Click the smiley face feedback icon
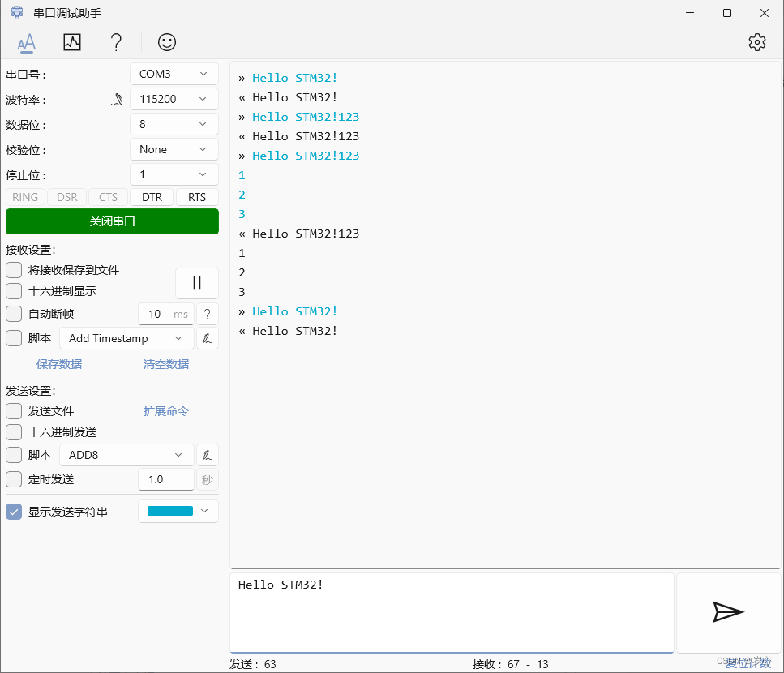 tap(167, 42)
